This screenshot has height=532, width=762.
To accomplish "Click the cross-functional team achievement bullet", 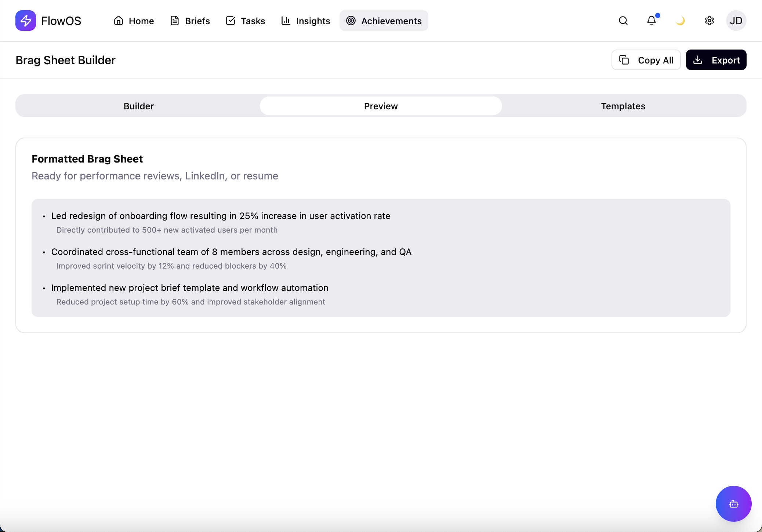I will 231,252.
